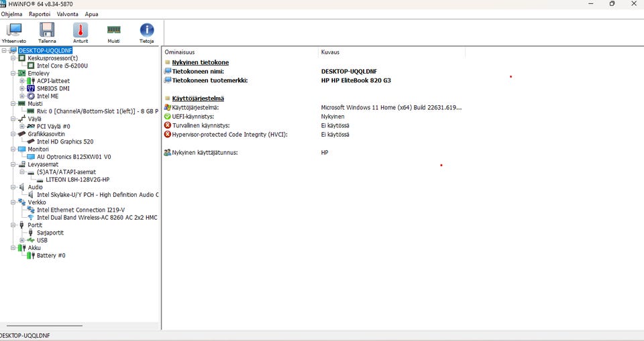Viewport: 644px width, 341px height.
Task: Select the Portit tree item
Action: (35, 225)
